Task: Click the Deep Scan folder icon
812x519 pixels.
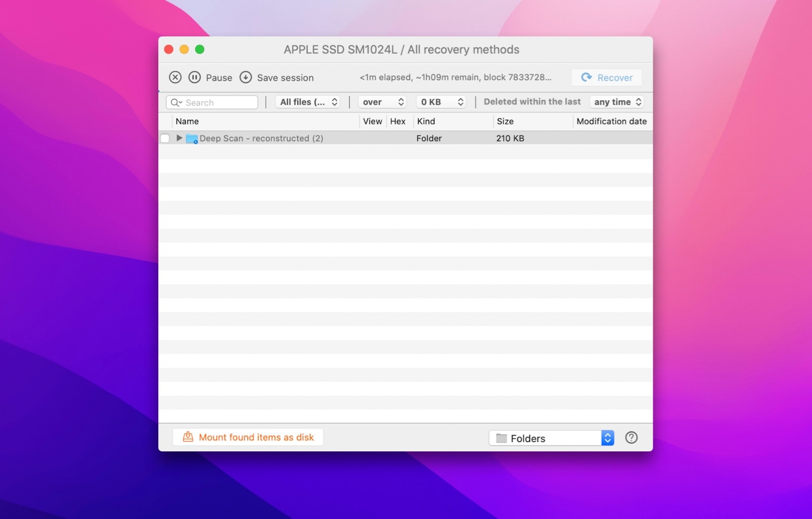Action: pos(192,139)
